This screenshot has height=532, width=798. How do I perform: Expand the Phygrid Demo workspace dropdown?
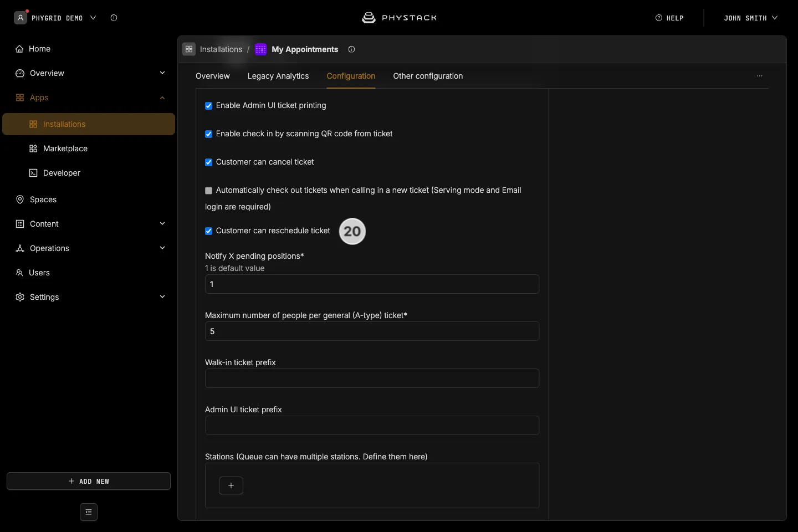(93, 18)
